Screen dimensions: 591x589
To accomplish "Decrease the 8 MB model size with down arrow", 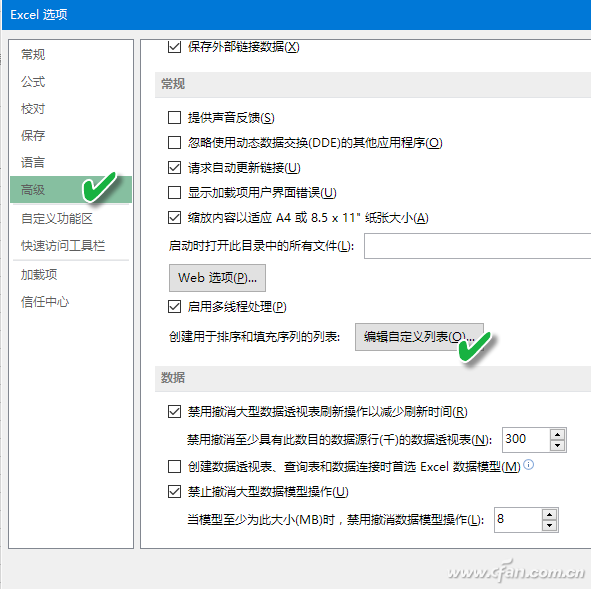I will [x=550, y=525].
